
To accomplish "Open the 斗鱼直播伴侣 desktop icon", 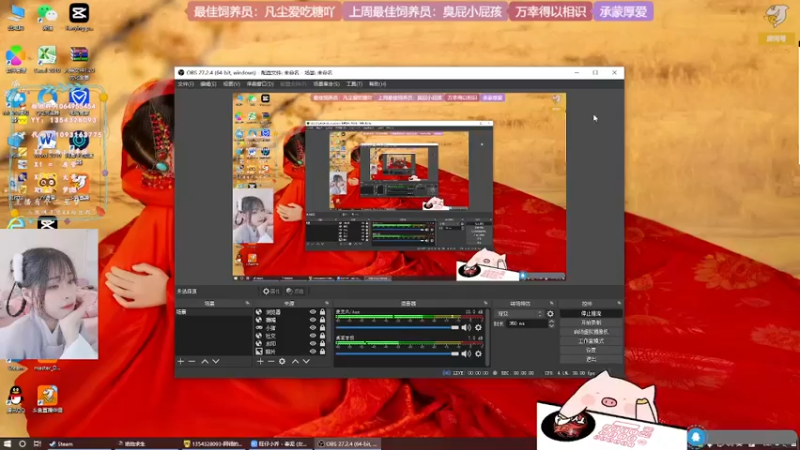I will pyautogui.click(x=47, y=398).
